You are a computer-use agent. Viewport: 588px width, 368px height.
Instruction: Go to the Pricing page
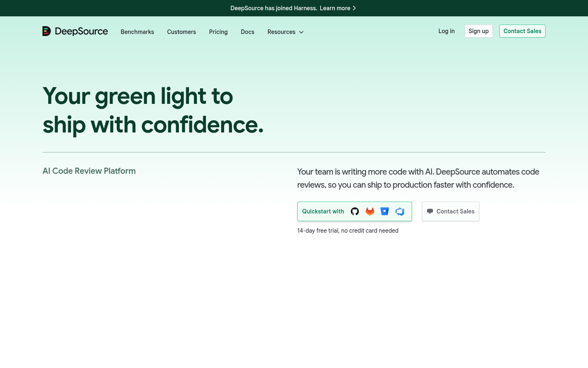coord(218,32)
